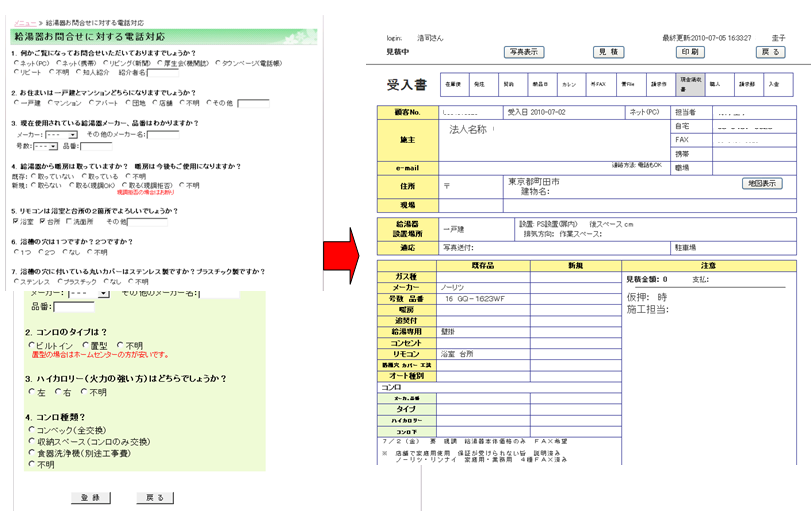Click the 紹介者名 input field

(163, 72)
